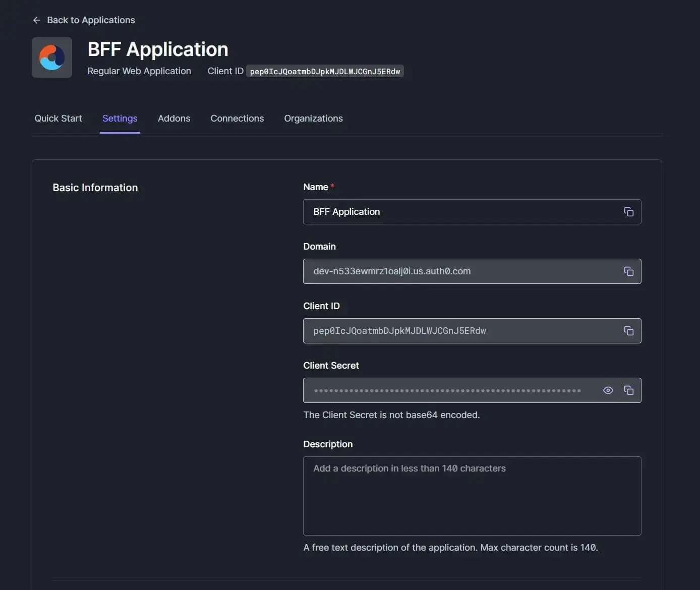Select the Settings tab
This screenshot has width=700, height=590.
pos(120,119)
